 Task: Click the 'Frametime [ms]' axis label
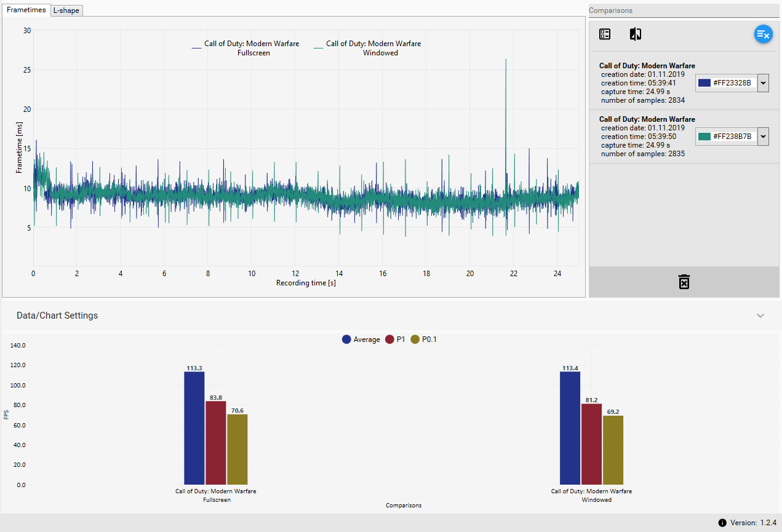click(x=19, y=148)
